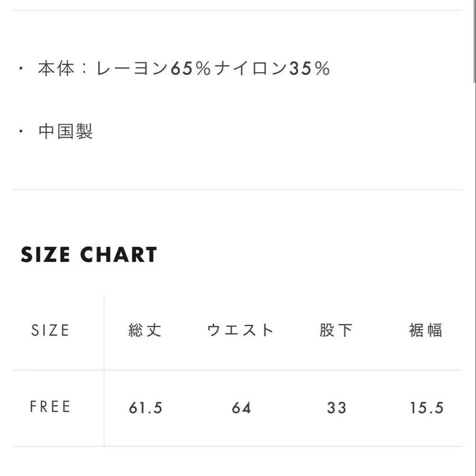Click the 本体 label text

click(x=56, y=68)
